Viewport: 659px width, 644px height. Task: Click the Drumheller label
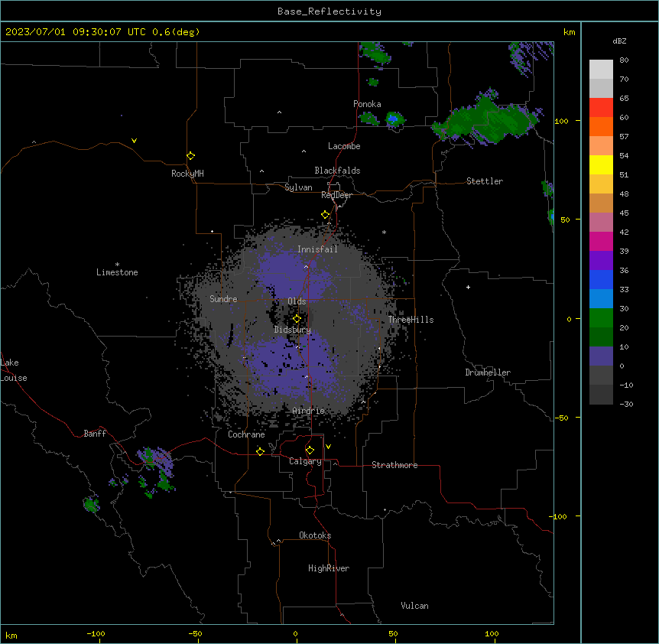(488, 372)
